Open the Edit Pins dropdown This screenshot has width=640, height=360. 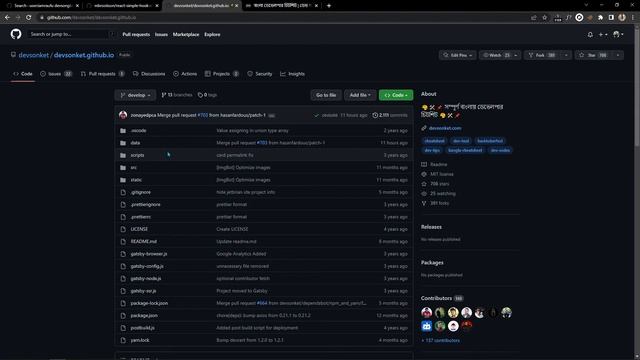click(x=457, y=55)
